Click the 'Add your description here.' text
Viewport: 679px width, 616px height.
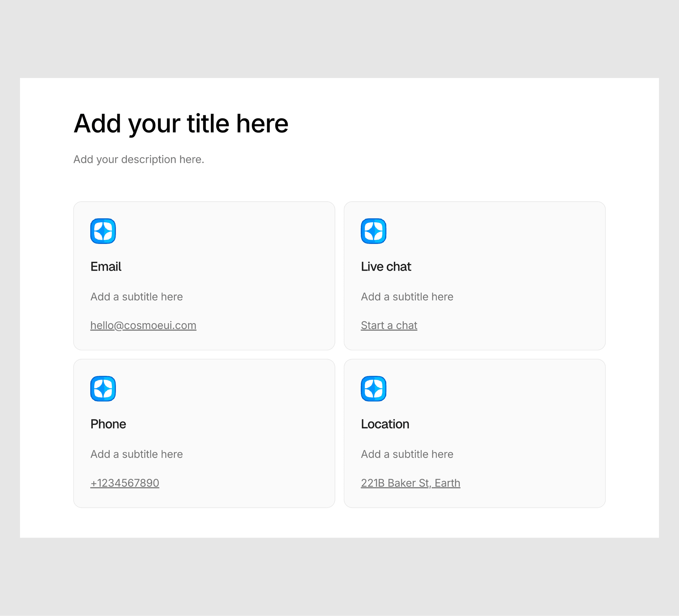click(x=139, y=159)
